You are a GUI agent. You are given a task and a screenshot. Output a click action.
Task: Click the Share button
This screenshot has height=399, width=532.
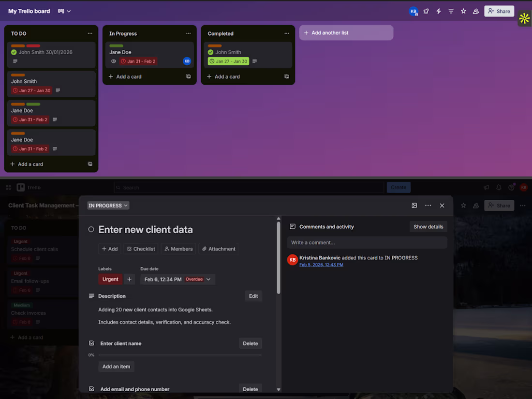pos(499,11)
